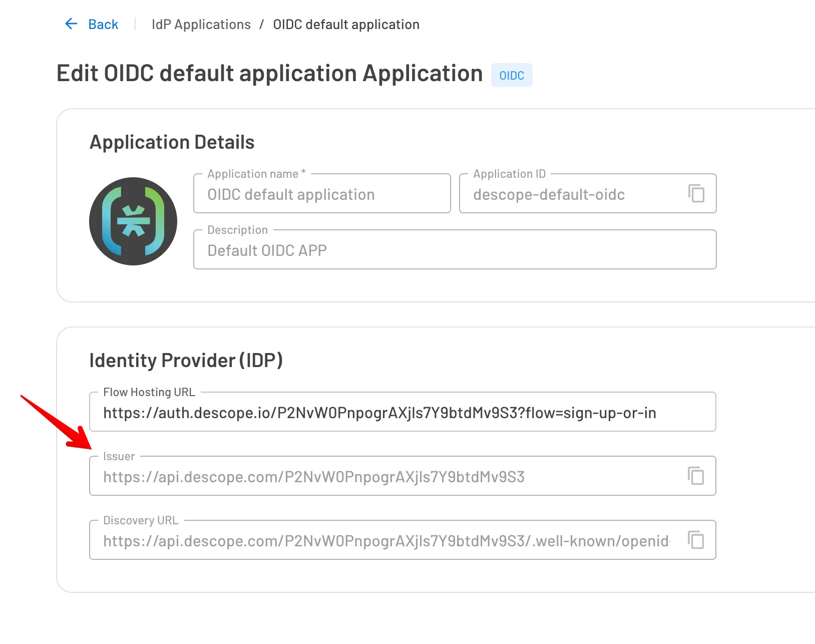Click the copy icon beside descope-default-oidc

pyautogui.click(x=696, y=194)
